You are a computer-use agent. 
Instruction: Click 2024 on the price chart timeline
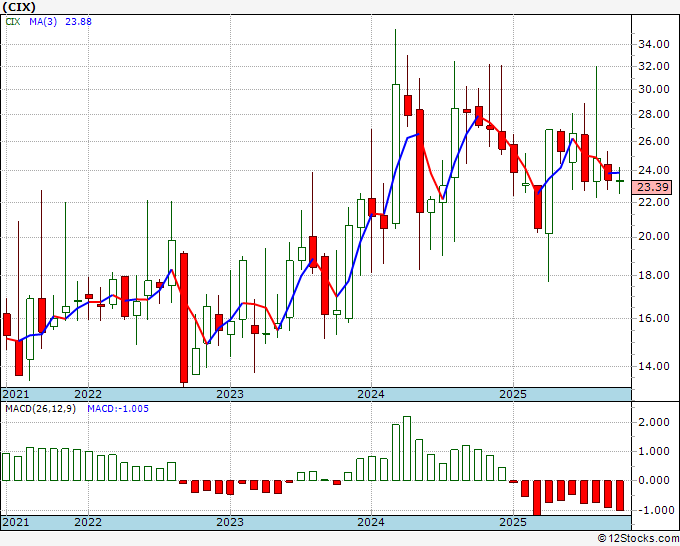tap(371, 394)
